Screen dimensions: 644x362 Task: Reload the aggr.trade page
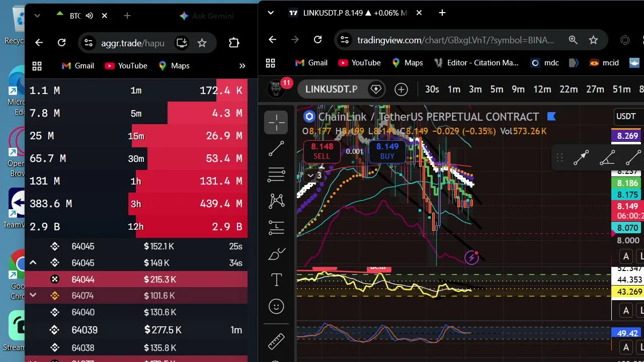pos(62,43)
